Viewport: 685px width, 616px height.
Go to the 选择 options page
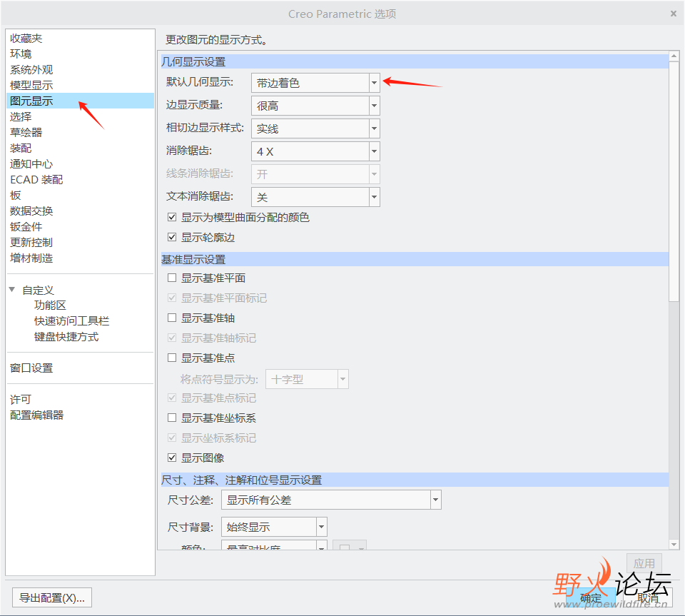(x=21, y=116)
